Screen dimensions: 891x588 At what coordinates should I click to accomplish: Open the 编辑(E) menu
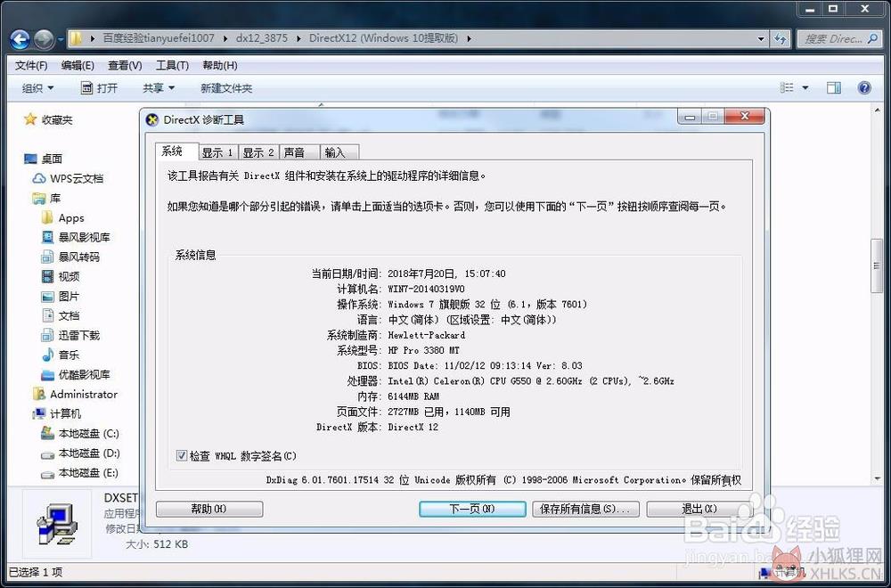(78, 65)
